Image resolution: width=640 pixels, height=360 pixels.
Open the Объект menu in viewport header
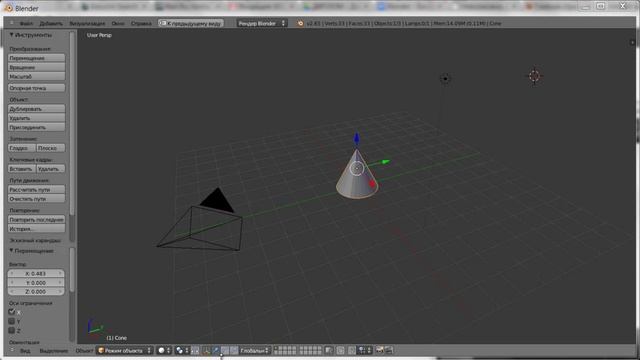click(x=84, y=351)
